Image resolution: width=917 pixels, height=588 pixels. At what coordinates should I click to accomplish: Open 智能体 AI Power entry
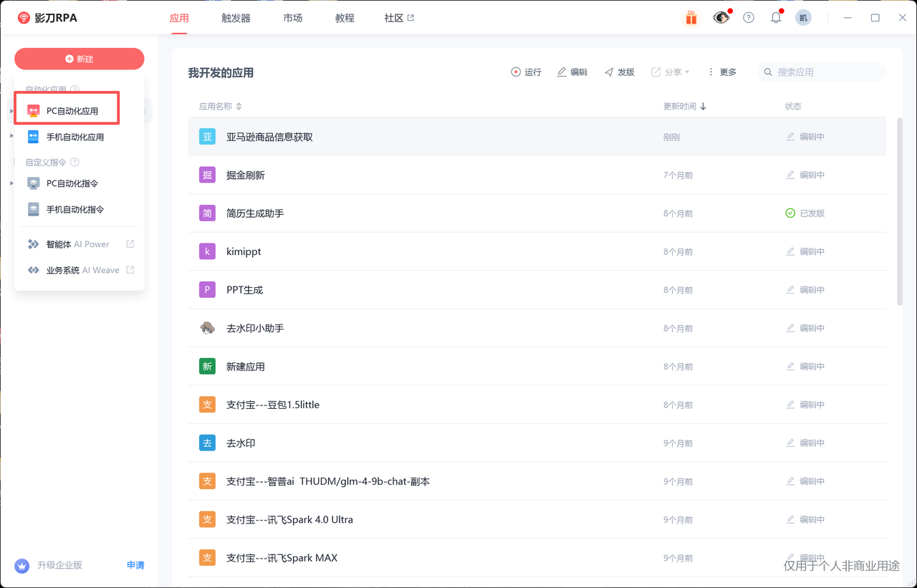[x=79, y=244]
